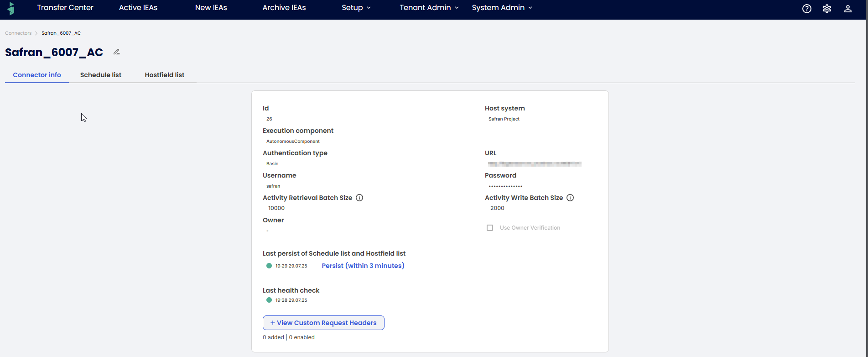Click write batch size value 2000
Image resolution: width=868 pixels, height=357 pixels.
pyautogui.click(x=497, y=208)
